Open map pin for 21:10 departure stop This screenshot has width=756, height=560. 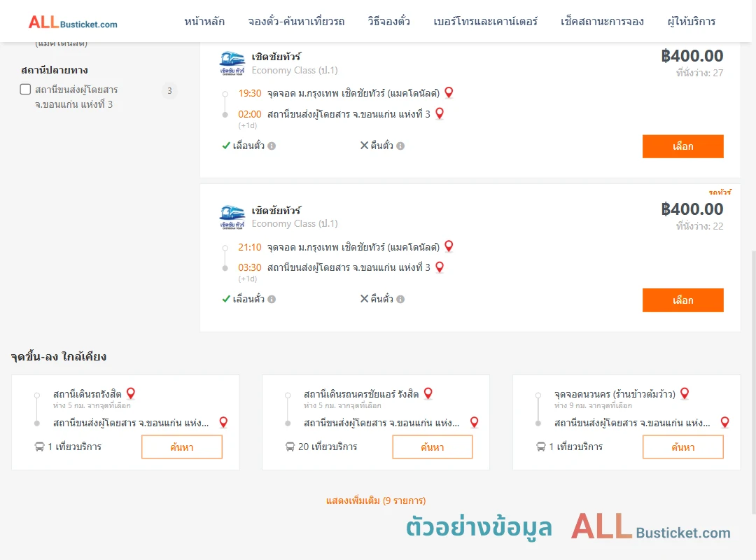[449, 246]
